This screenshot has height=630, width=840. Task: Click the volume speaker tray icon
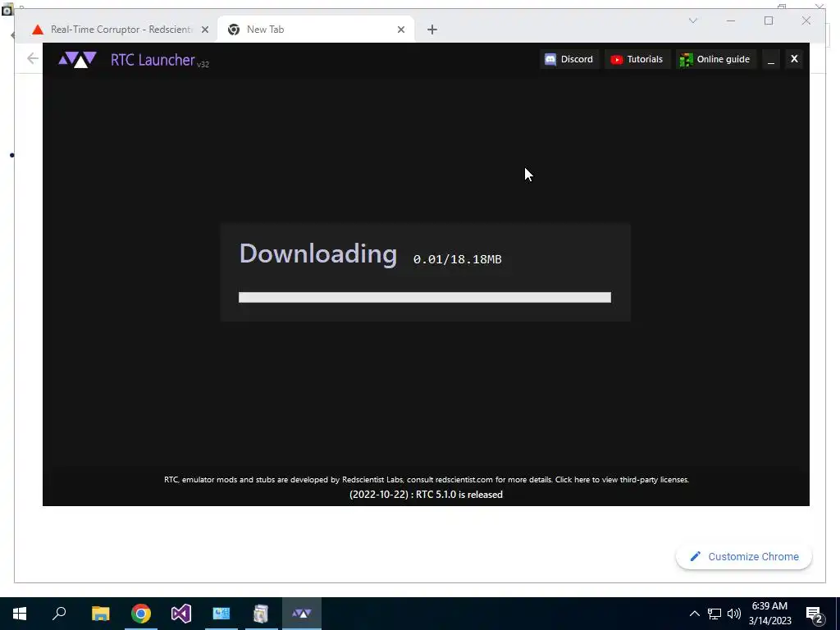pos(734,614)
